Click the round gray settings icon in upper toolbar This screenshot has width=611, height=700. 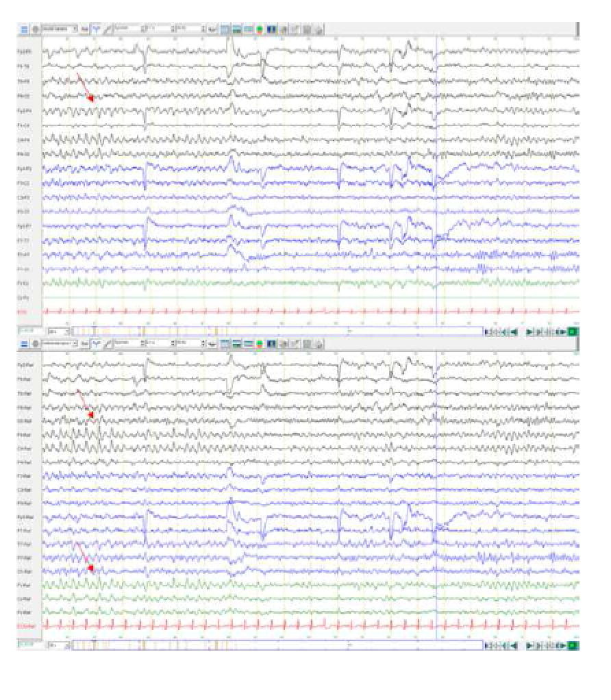(35, 29)
